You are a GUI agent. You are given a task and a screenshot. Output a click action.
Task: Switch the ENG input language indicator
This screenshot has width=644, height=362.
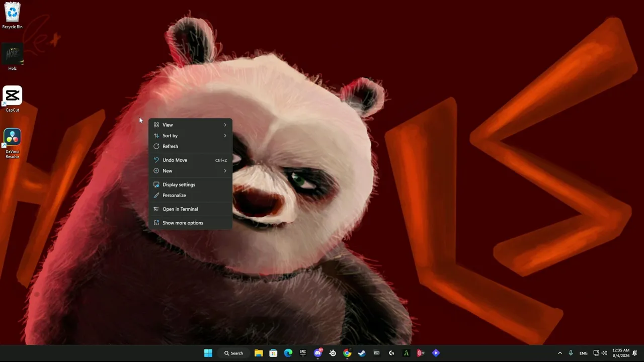(583, 353)
